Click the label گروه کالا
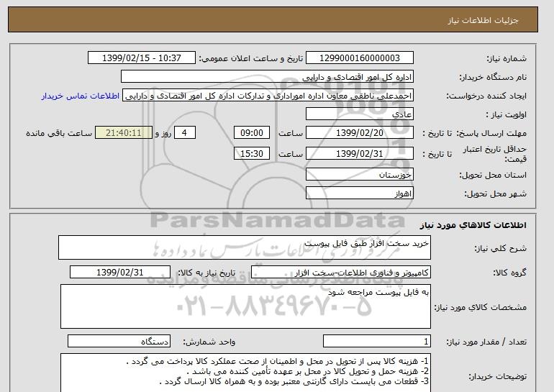This screenshot has width=554, height=392. pos(510,273)
